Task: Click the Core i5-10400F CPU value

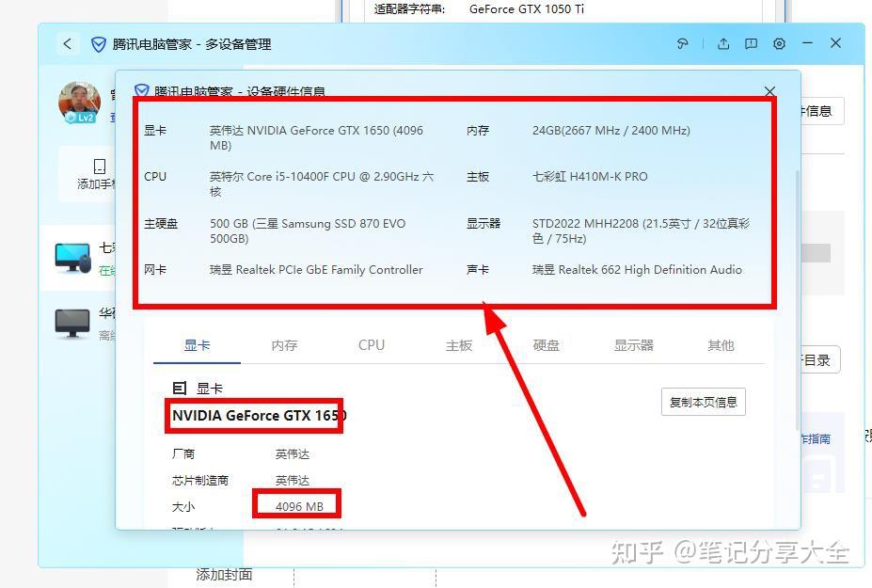Action: click(x=322, y=183)
